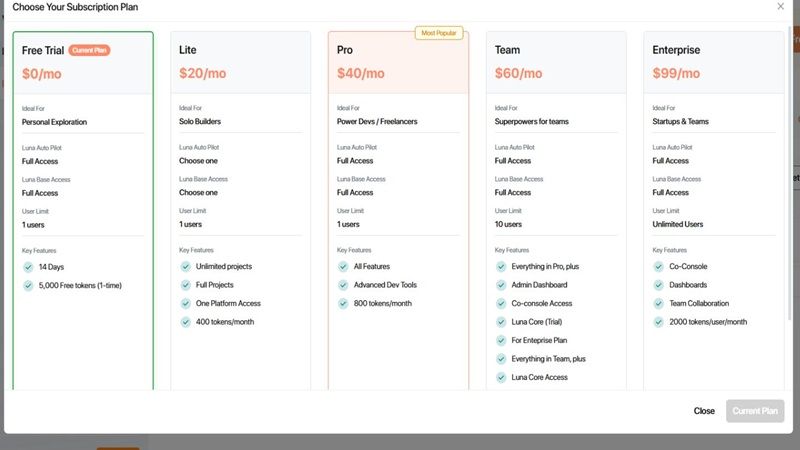Click checkmark icon next to Admin Dashboard
Screen dimensions: 800x450
tap(501, 285)
